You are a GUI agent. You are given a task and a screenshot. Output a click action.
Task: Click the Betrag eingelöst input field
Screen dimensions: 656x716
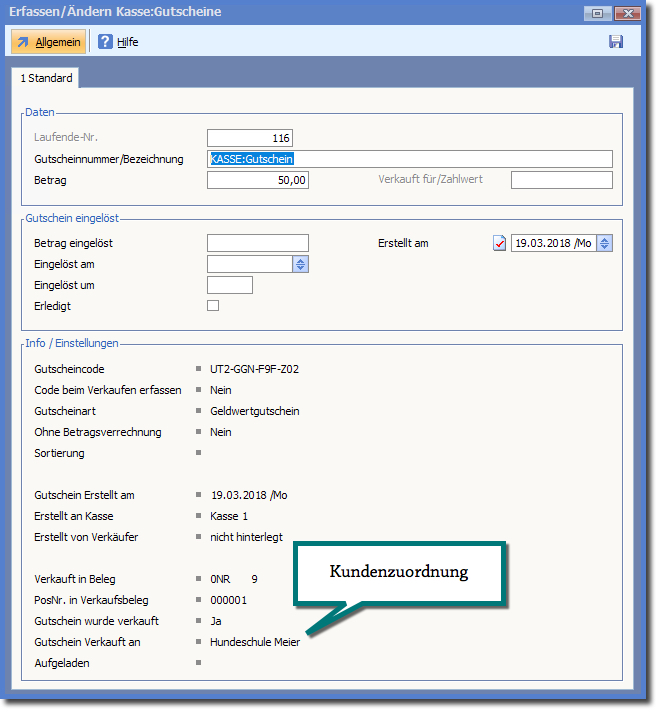click(x=258, y=243)
